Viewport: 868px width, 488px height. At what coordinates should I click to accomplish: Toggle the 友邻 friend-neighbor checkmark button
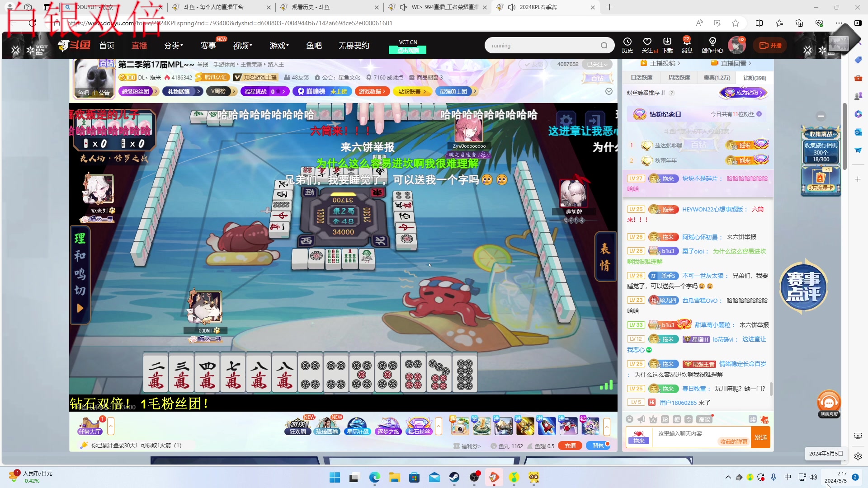[x=533, y=64]
